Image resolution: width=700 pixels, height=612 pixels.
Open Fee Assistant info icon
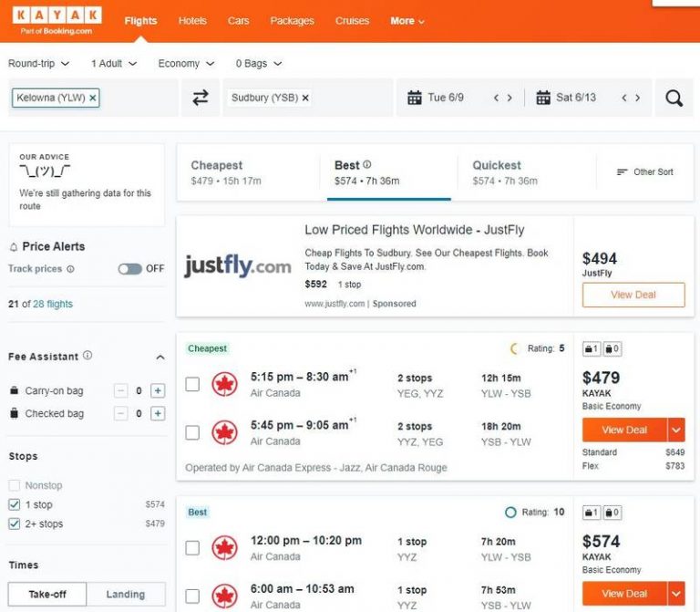(87, 355)
